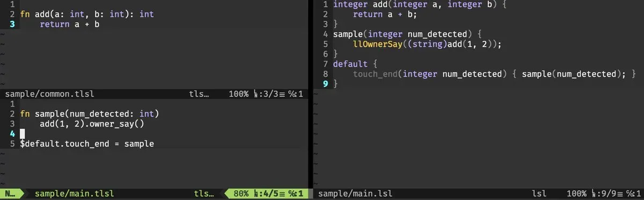Select the sample/common.tlsl status line filename

(x=49, y=94)
